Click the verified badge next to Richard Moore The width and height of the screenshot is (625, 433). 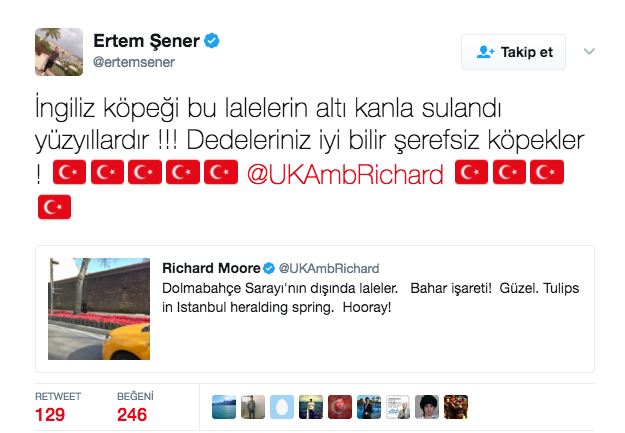[269, 268]
